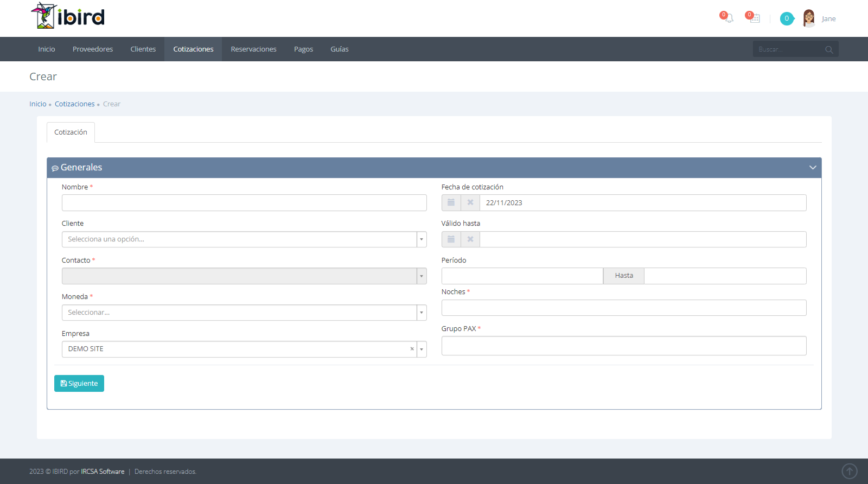Click the Hasta label between period fields
The height and width of the screenshot is (484, 868).
coord(624,276)
